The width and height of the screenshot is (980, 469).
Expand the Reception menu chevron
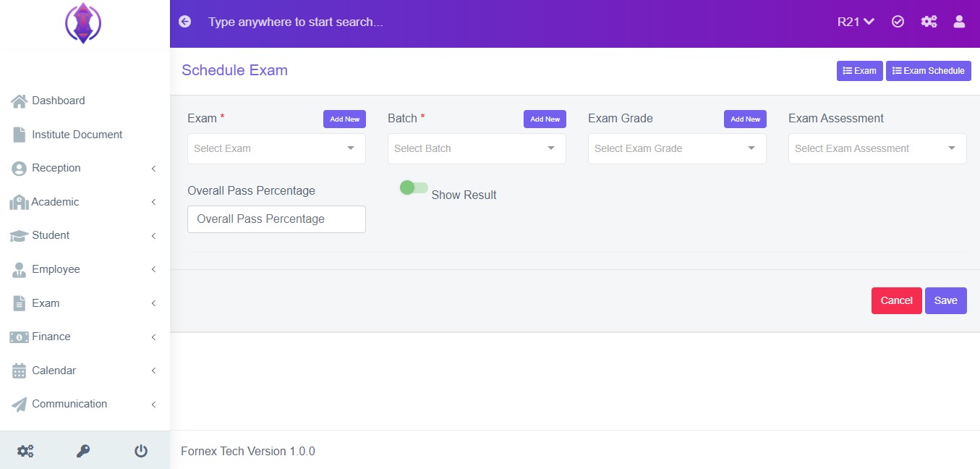pyautogui.click(x=153, y=169)
